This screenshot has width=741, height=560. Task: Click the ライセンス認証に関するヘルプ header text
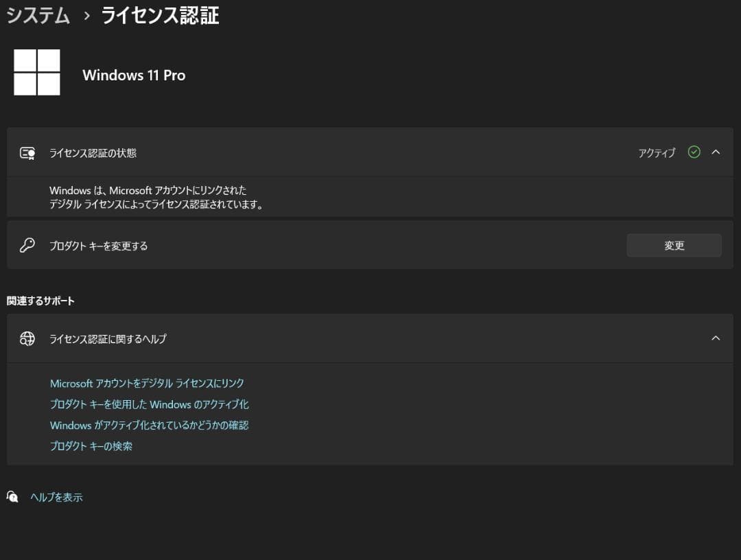click(x=108, y=339)
